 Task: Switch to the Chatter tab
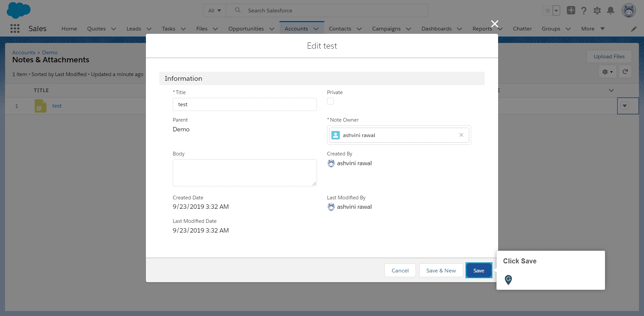click(x=522, y=29)
